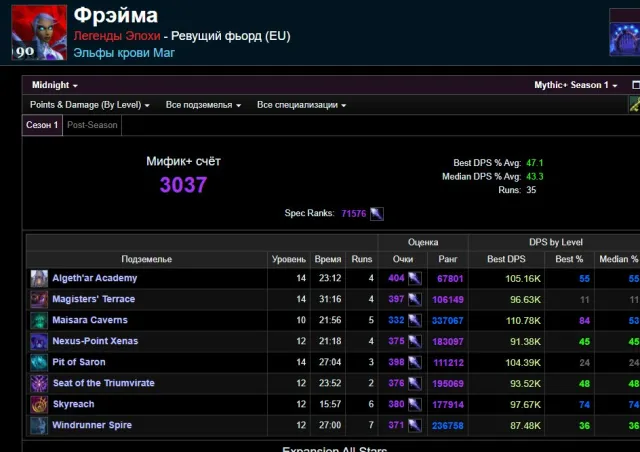Click the square window icon beside Mythic+ Season 1

point(636,85)
